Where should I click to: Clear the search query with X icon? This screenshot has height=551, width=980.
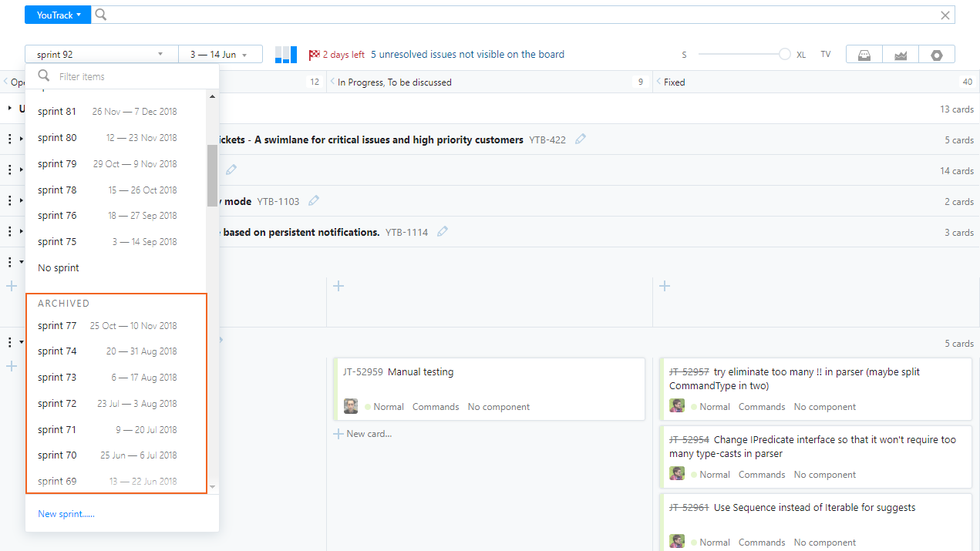(945, 15)
